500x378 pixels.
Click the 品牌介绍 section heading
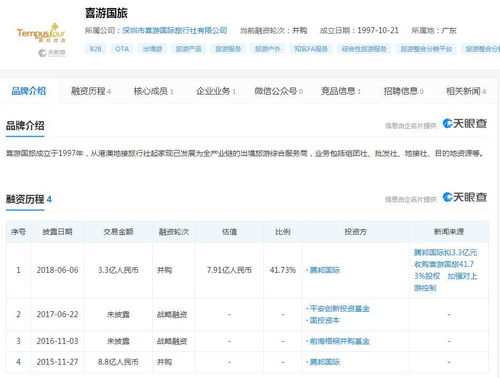click(x=25, y=126)
